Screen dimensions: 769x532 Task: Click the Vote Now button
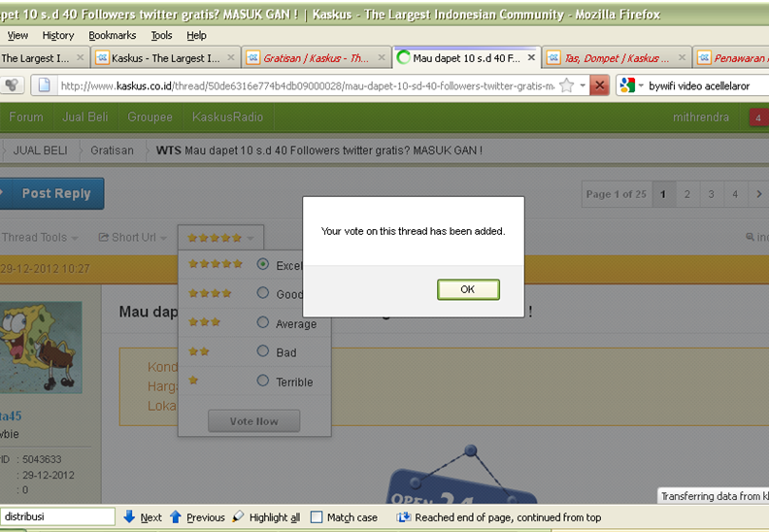(x=253, y=421)
